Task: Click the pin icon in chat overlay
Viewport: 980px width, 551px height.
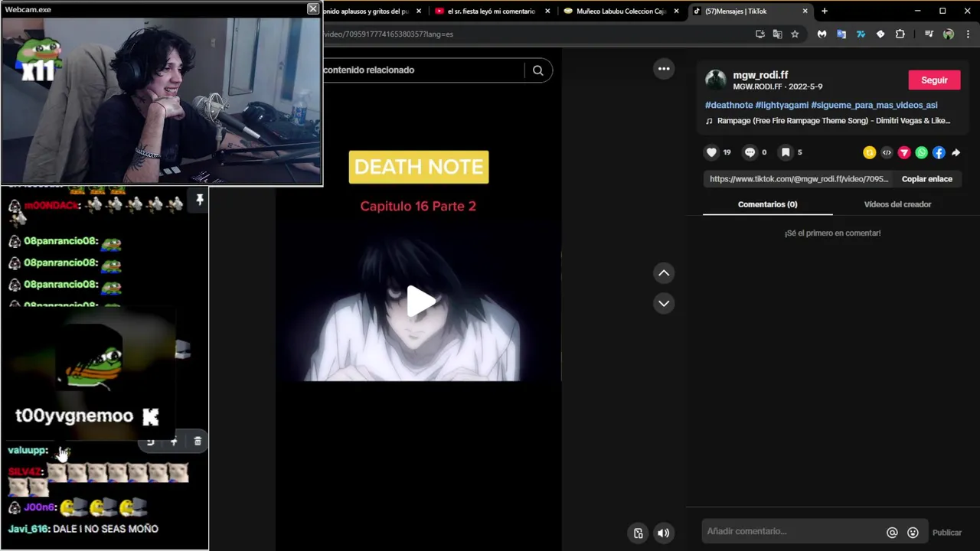Action: (199, 200)
